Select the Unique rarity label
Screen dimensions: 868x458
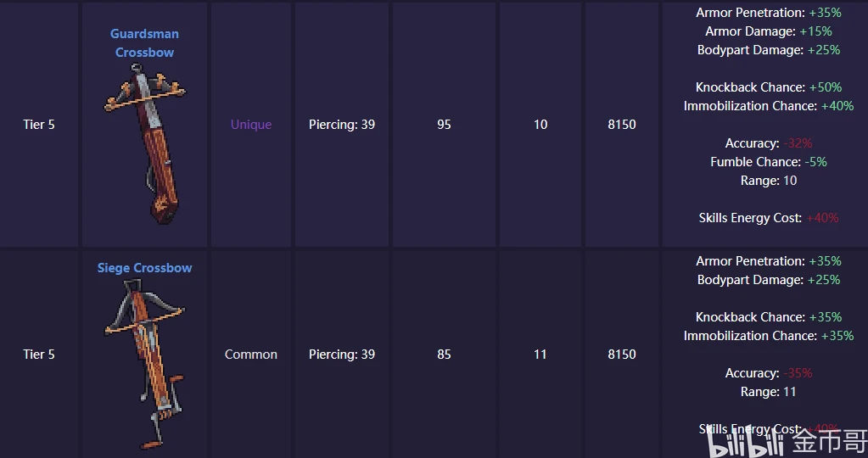click(x=251, y=125)
